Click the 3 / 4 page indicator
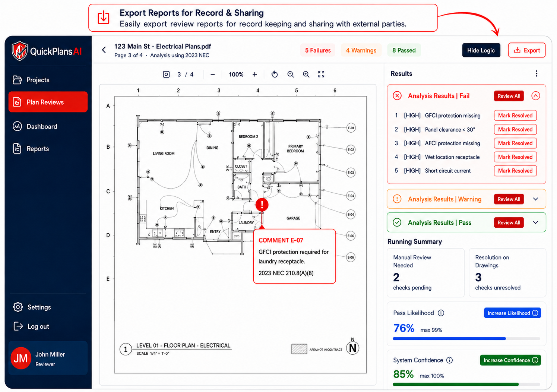The width and height of the screenshot is (557, 392). pos(185,75)
